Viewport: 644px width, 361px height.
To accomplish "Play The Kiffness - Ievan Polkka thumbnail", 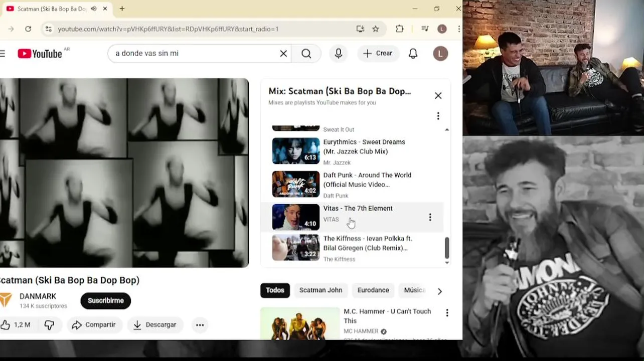I will [x=295, y=248].
